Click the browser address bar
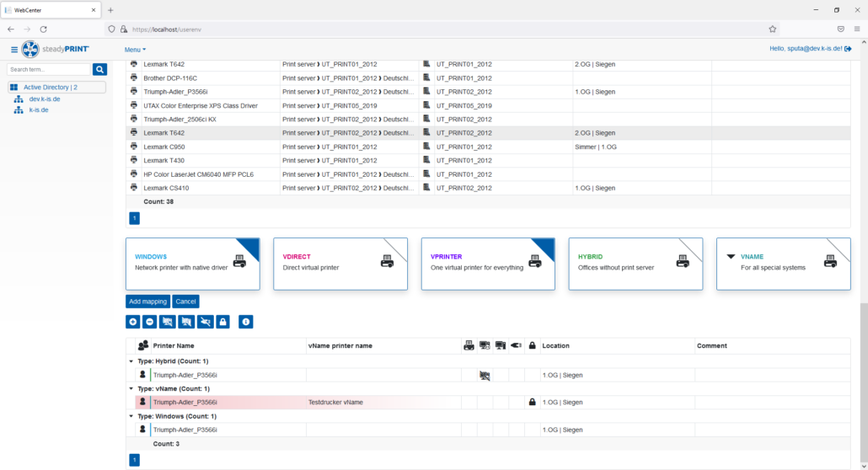Screen dimensions: 868x470 click(443, 29)
